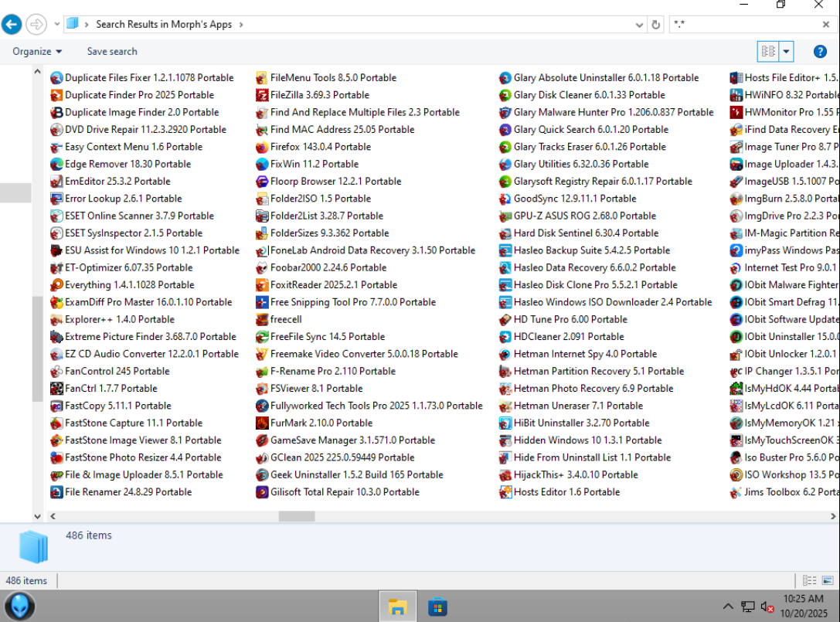This screenshot has width=840, height=622.
Task: Click the HiBit Uninstaller 3.2.70 icon
Action: (505, 423)
